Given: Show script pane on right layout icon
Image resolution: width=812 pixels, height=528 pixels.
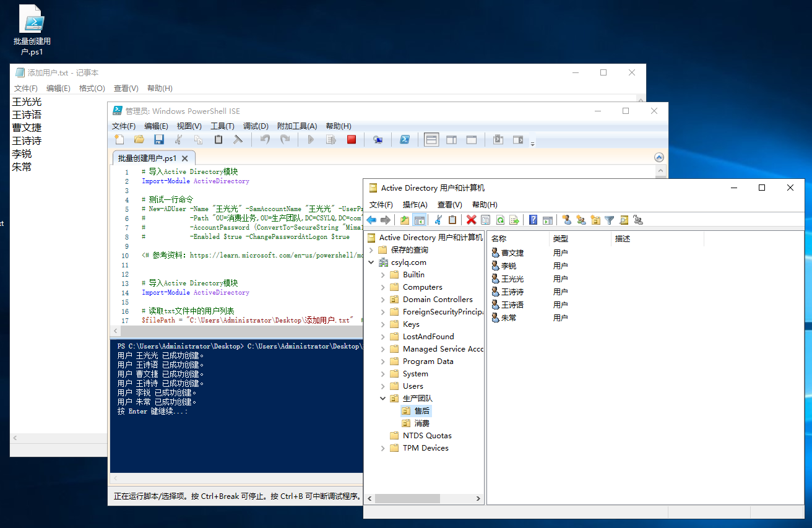Looking at the screenshot, I should (x=451, y=140).
